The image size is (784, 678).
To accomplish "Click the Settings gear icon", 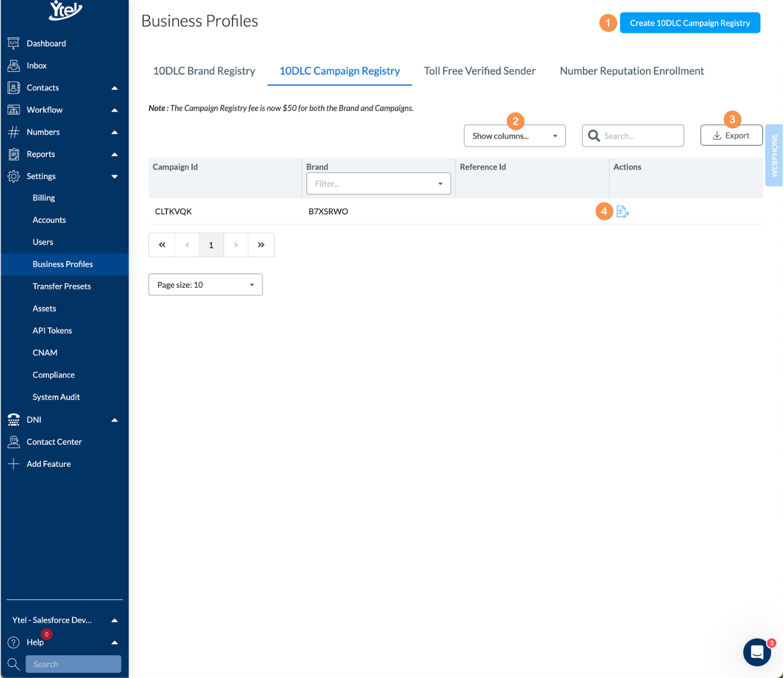I will pyautogui.click(x=13, y=176).
